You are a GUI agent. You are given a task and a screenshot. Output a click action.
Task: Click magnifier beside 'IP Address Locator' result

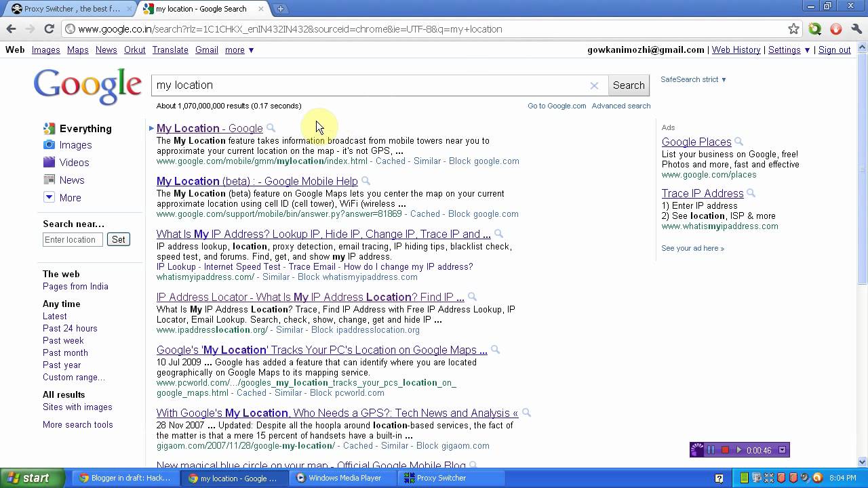point(472,297)
